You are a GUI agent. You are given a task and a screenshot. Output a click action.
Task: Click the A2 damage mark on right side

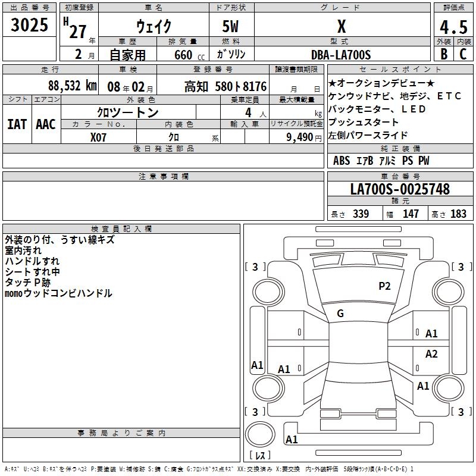coord(431,353)
